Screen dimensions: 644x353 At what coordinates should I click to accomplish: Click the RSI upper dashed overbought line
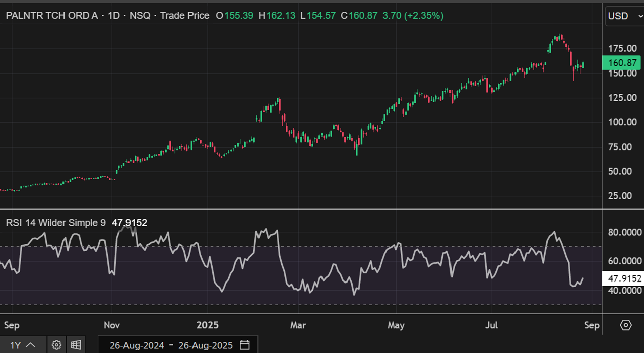pyautogui.click(x=302, y=246)
